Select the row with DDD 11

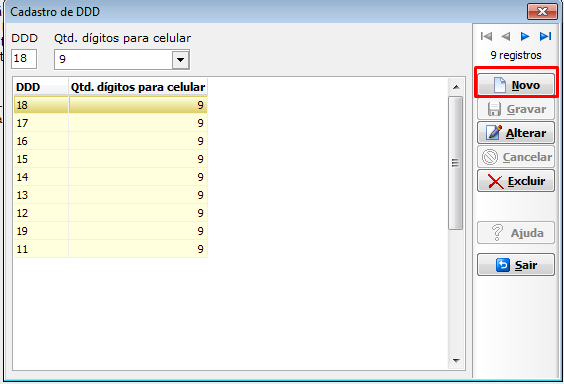tap(110, 249)
